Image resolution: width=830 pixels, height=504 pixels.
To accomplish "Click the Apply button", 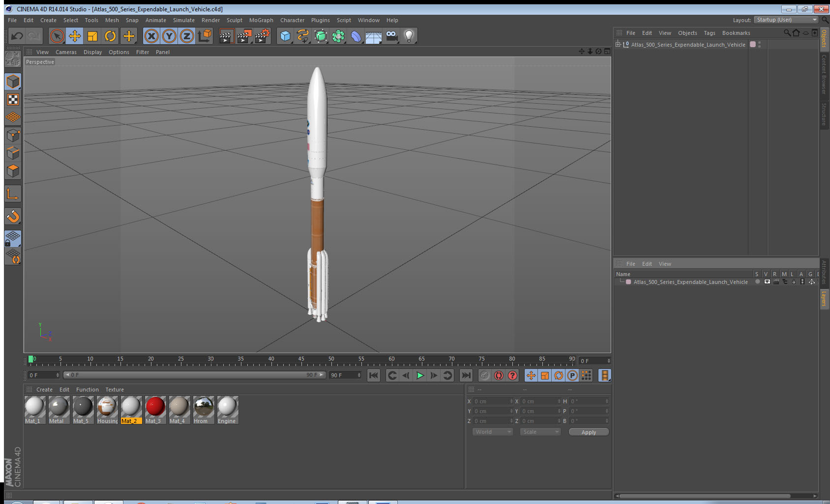I will pyautogui.click(x=589, y=432).
